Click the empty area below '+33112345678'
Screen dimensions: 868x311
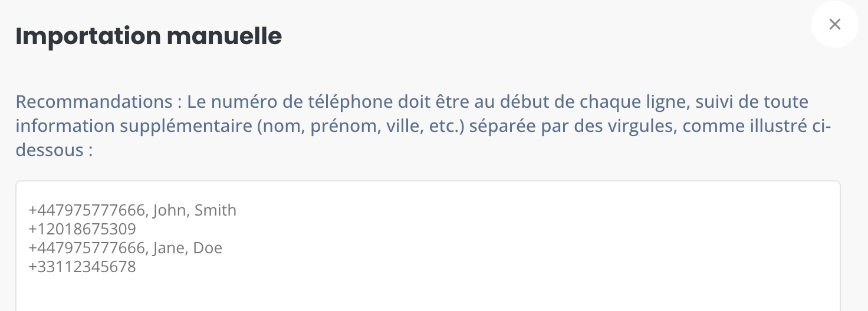[428, 293]
